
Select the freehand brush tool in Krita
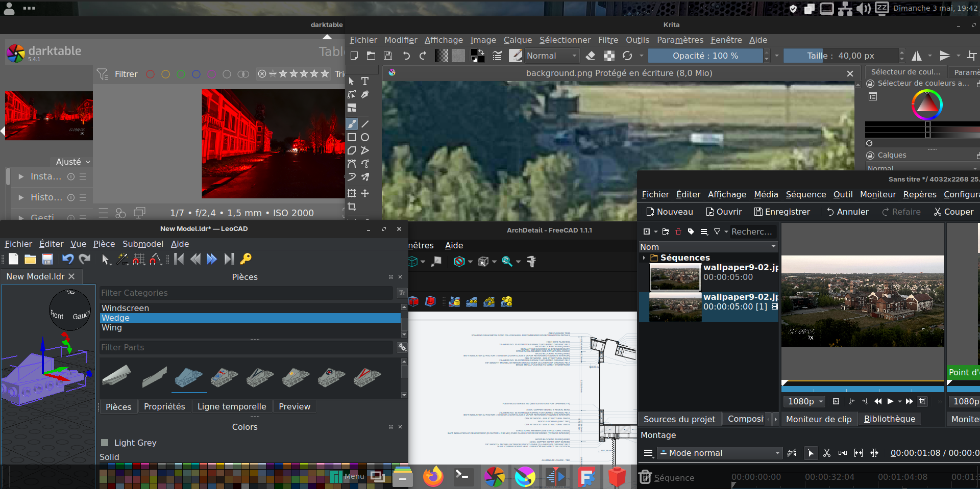pyautogui.click(x=352, y=124)
